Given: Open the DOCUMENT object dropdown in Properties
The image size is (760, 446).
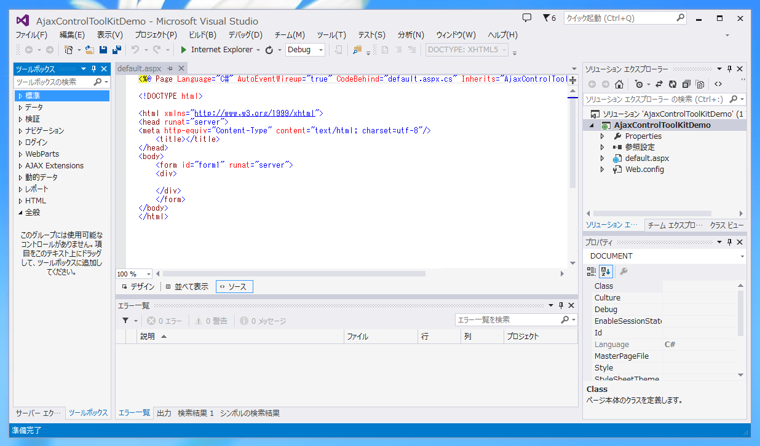Looking at the screenshot, I should tap(742, 256).
